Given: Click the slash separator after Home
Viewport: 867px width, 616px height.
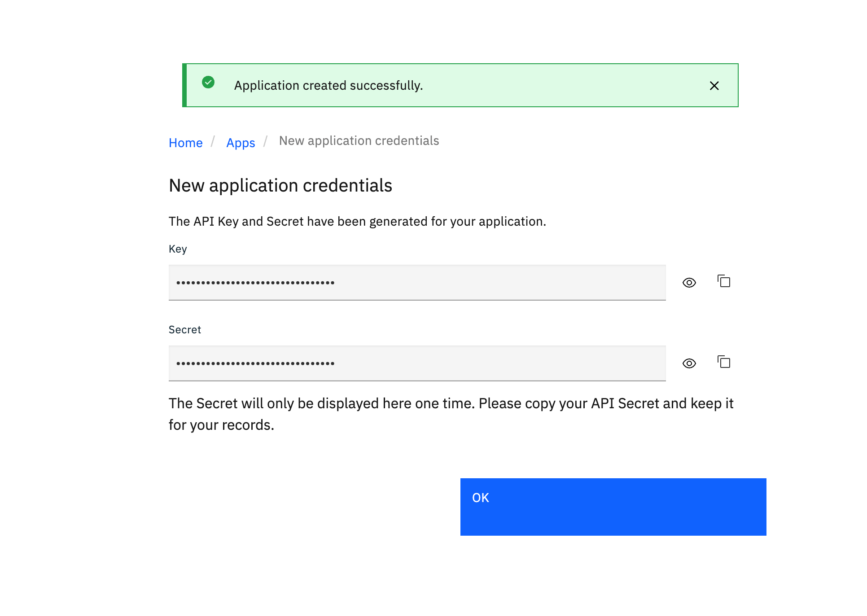Looking at the screenshot, I should [213, 142].
